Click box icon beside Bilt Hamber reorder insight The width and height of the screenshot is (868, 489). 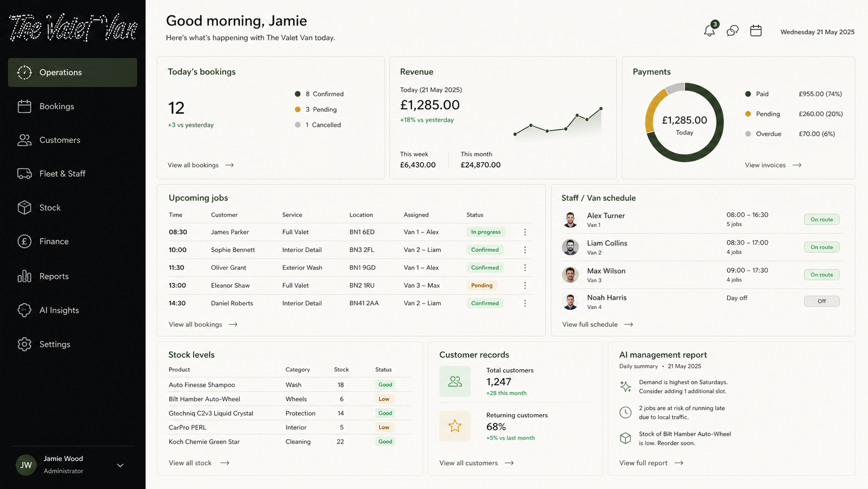(626, 438)
